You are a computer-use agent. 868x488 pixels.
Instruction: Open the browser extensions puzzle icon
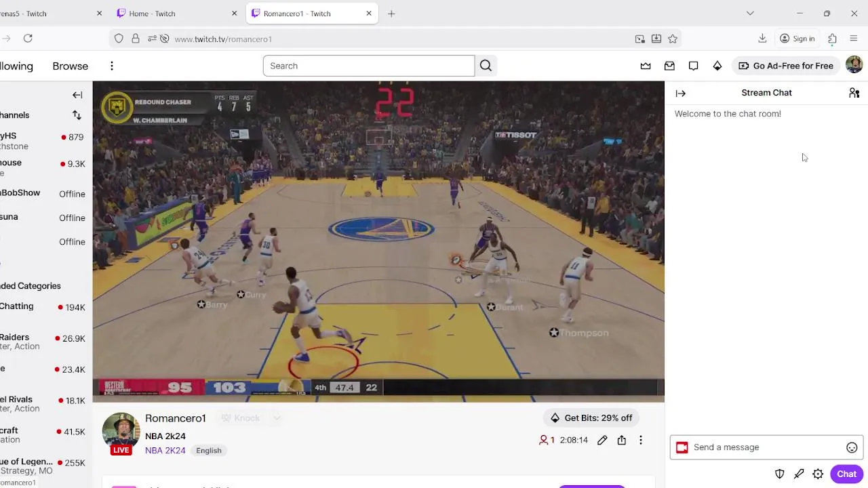[832, 39]
